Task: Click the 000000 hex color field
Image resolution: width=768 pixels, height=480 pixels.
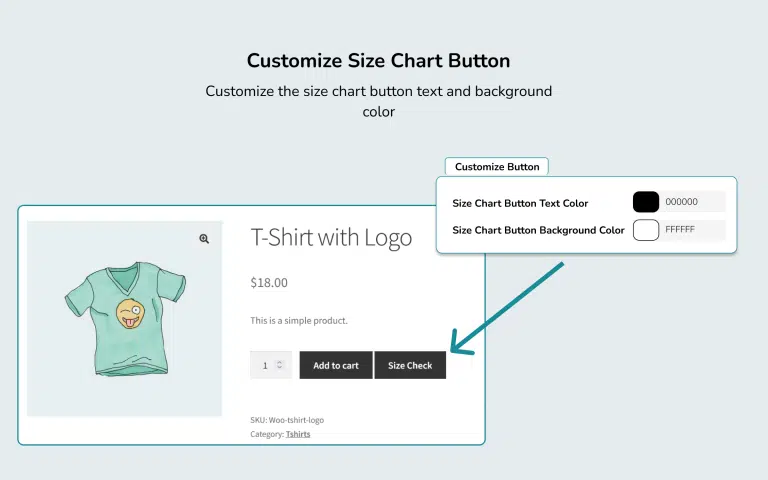Action: click(692, 202)
